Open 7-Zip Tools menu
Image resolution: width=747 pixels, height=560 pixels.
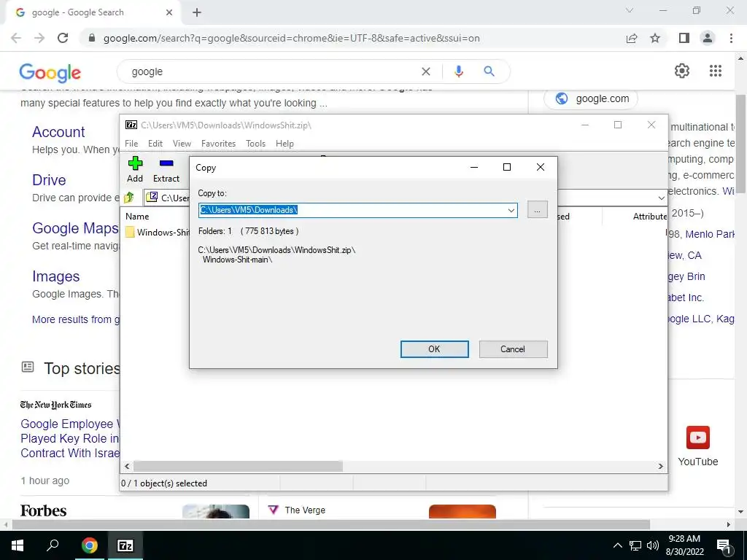tap(255, 144)
